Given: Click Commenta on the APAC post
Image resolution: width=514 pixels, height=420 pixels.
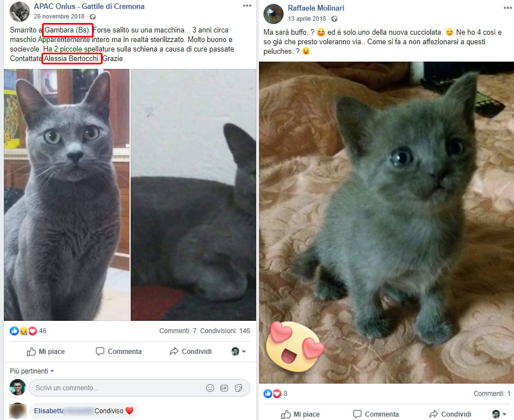Looking at the screenshot, I should (x=119, y=352).
